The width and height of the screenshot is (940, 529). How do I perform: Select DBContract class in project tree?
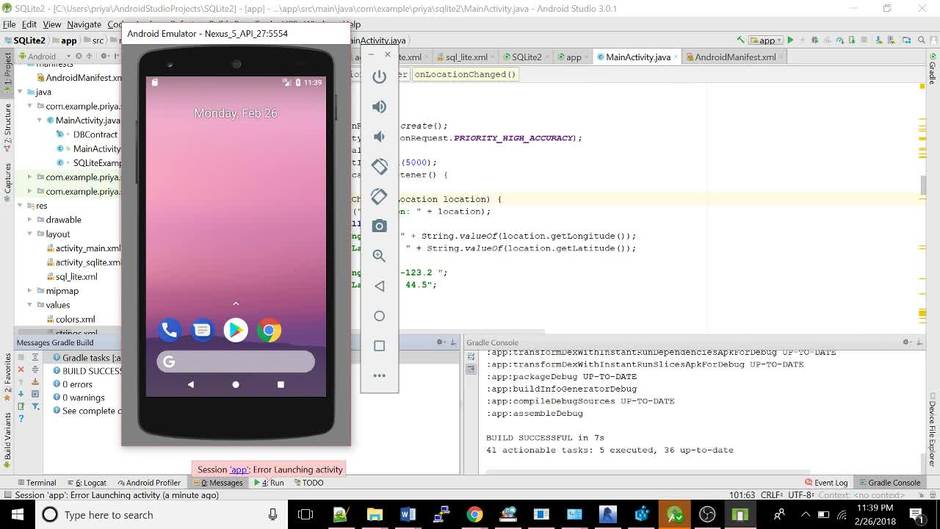[x=89, y=134]
